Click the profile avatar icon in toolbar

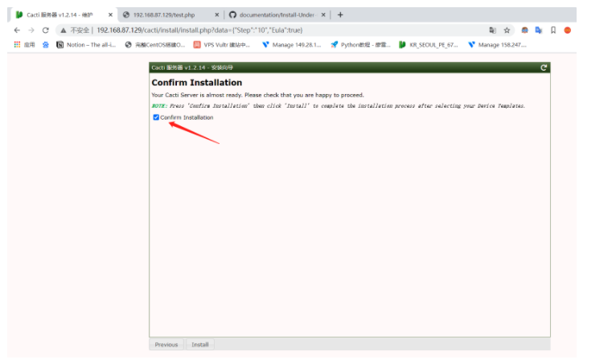[567, 30]
